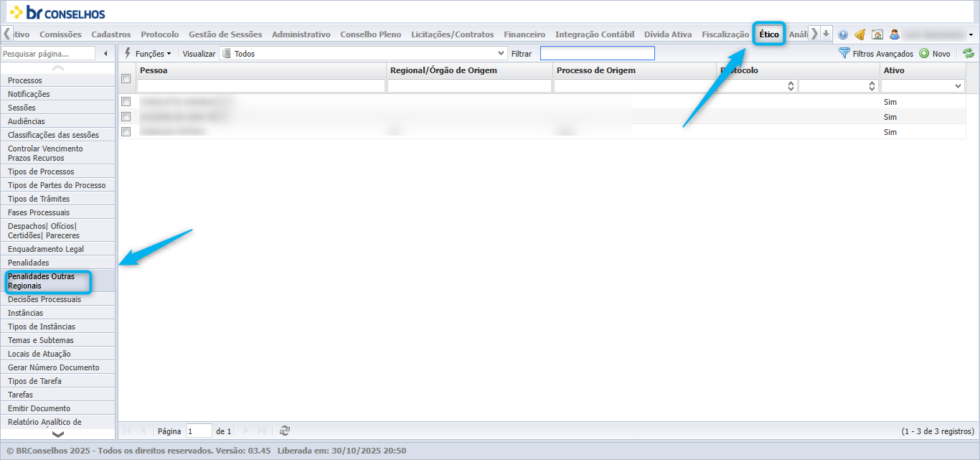Click the Pesquisar página search box

coord(48,53)
